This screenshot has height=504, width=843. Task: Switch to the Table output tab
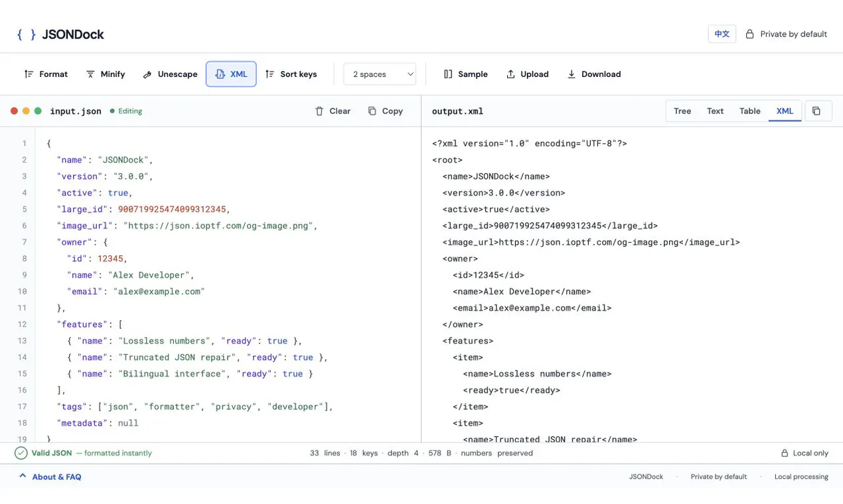(749, 111)
